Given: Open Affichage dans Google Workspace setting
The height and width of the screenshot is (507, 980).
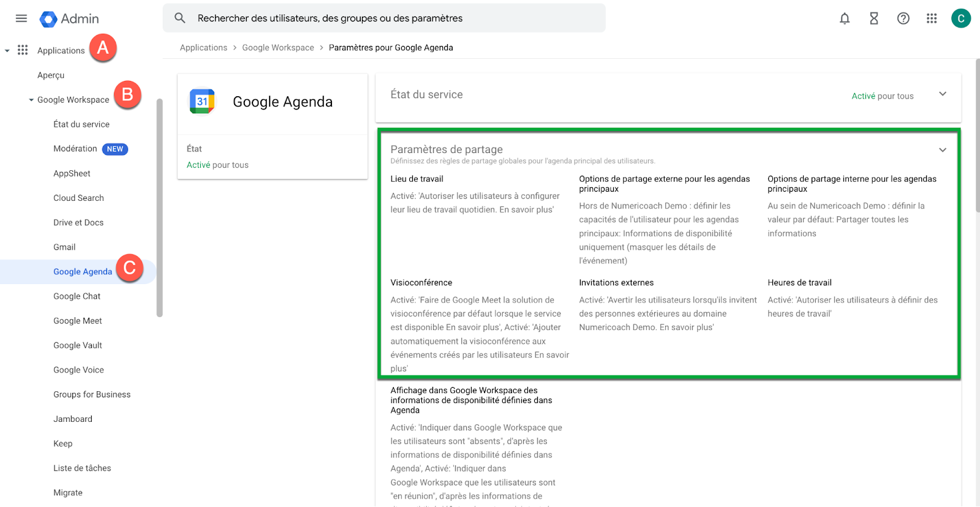Looking at the screenshot, I should pos(471,400).
